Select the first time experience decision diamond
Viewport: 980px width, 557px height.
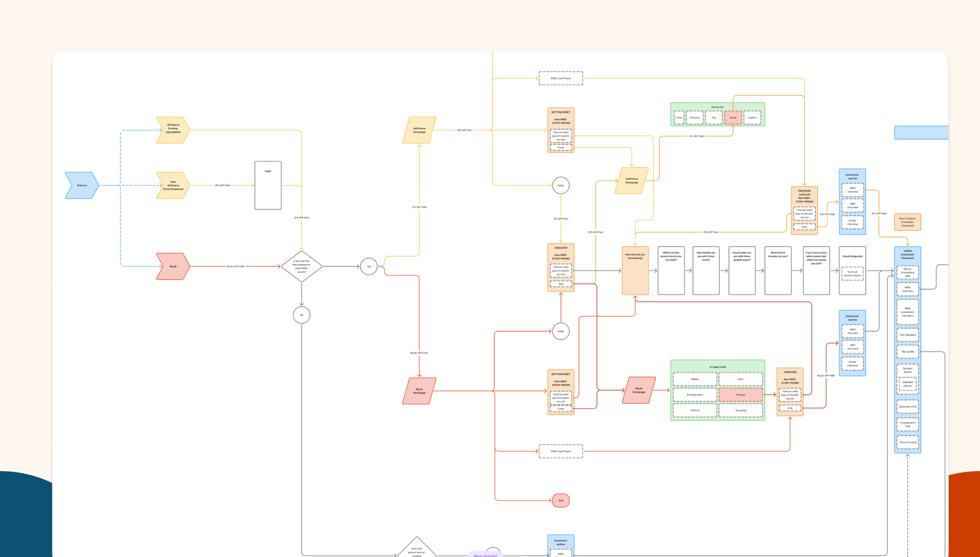(x=301, y=266)
